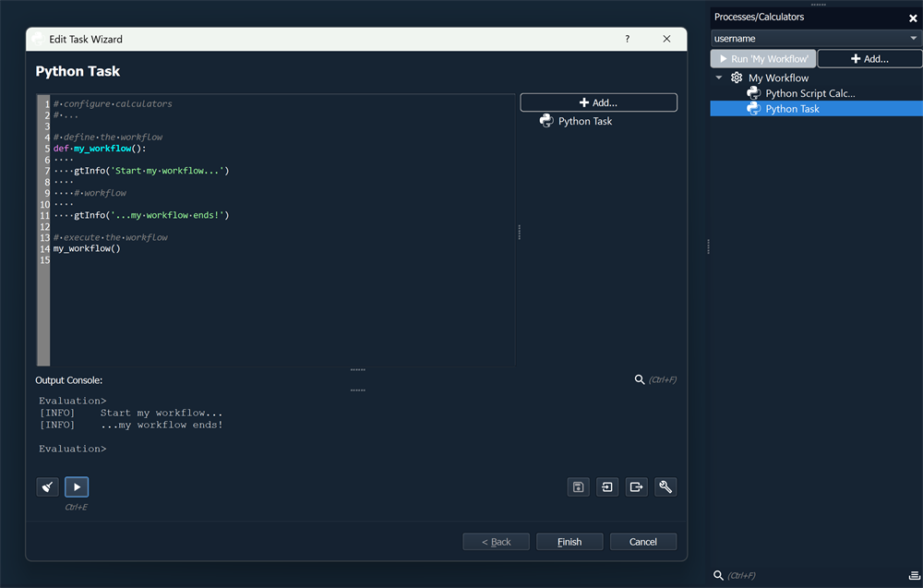Click Processes panel search magnifier icon
Image resolution: width=923 pixels, height=588 pixels.
pyautogui.click(x=718, y=575)
